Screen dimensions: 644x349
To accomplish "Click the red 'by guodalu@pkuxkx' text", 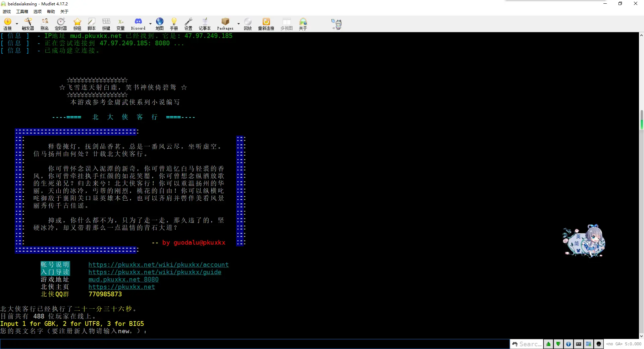I will coord(194,243).
